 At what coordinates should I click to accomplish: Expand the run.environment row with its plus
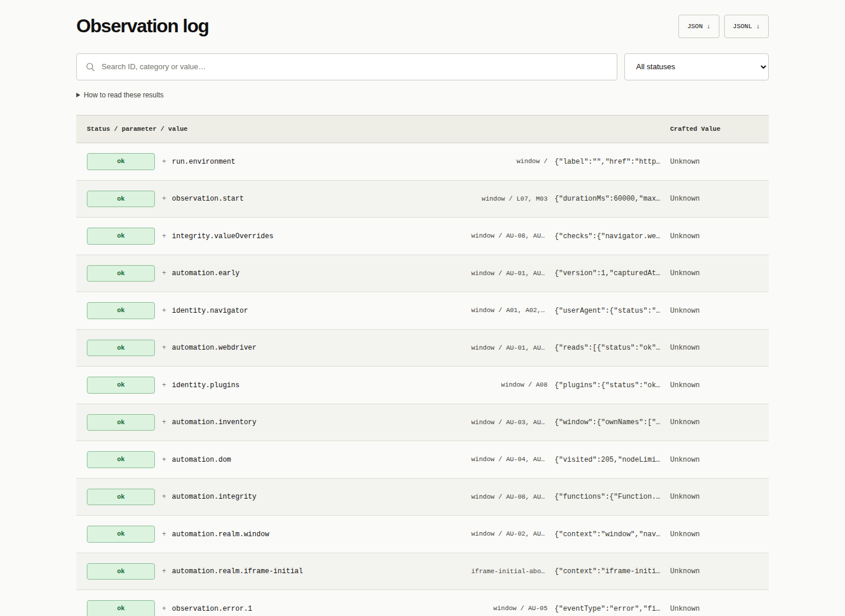(x=164, y=161)
